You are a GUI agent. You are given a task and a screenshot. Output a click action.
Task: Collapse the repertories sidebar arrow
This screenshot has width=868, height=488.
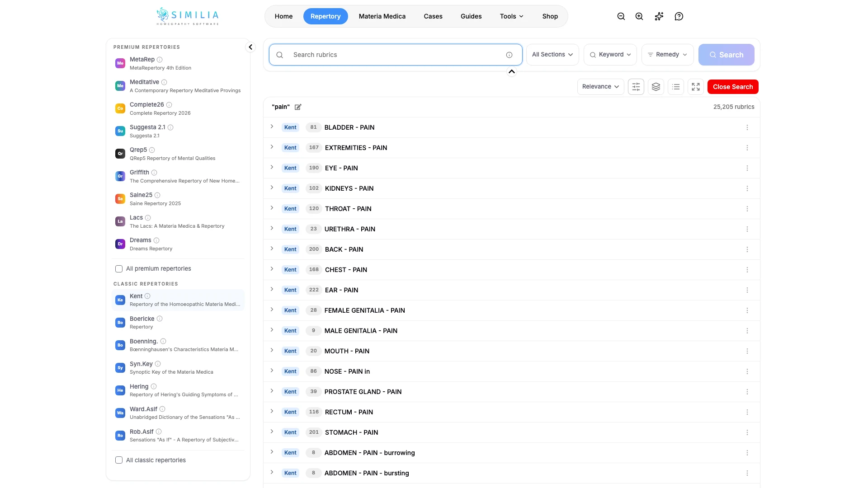(x=250, y=47)
